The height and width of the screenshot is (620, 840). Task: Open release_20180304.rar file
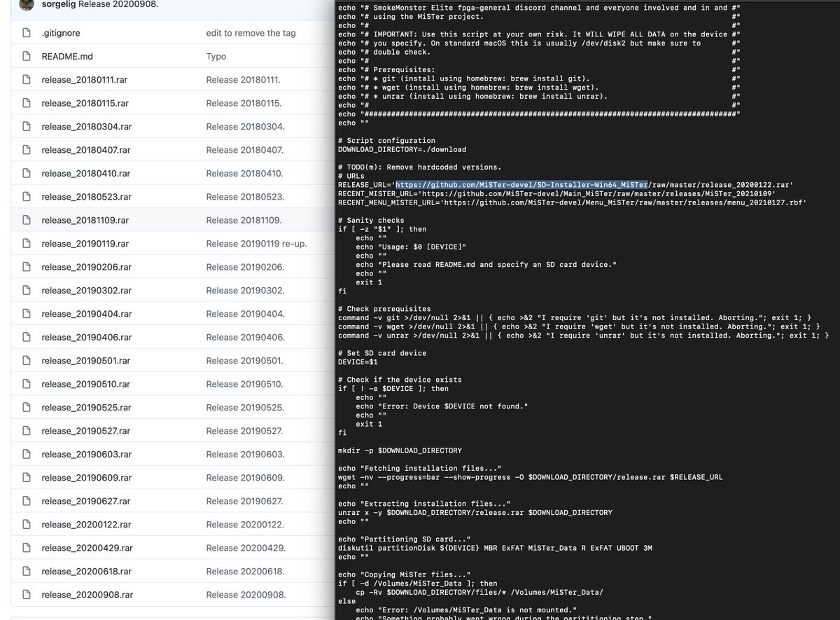tap(86, 127)
